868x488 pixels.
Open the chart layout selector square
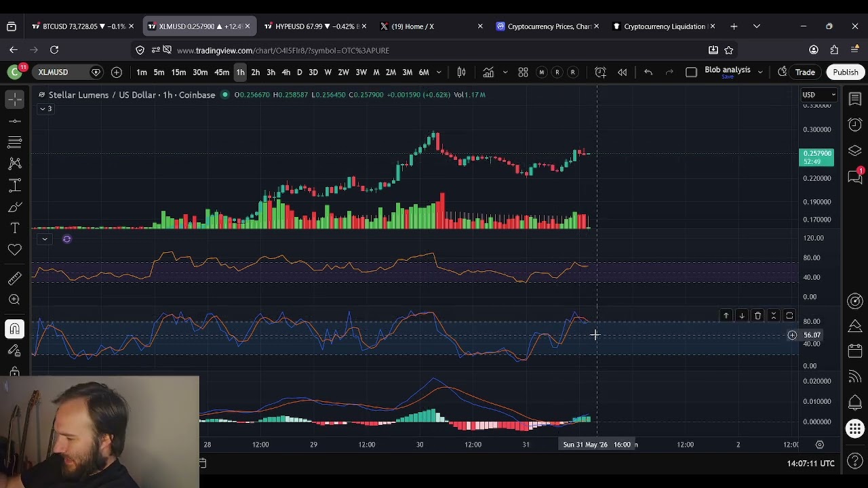(691, 72)
